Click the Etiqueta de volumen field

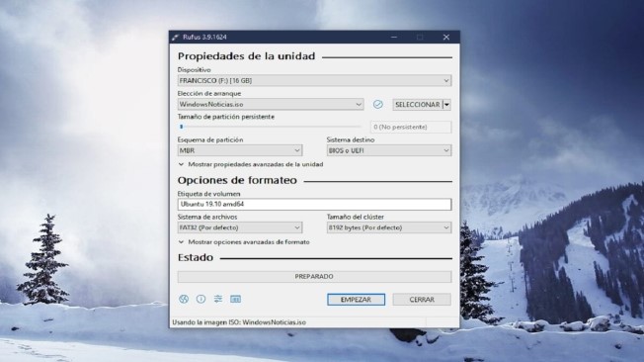[x=315, y=204]
